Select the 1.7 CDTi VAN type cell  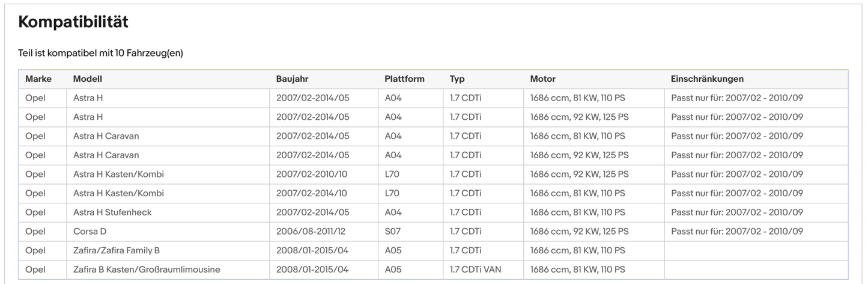coord(475,270)
